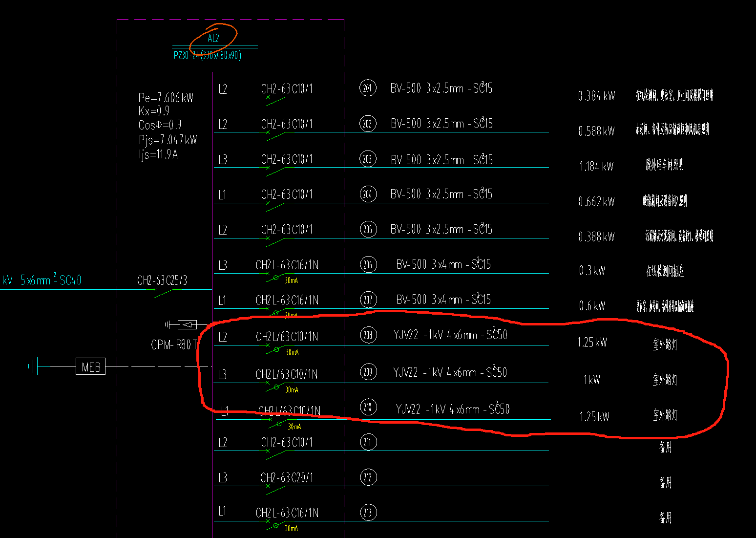Select the circuit number 213 circle
Image resolution: width=756 pixels, height=538 pixels.
tap(368, 512)
